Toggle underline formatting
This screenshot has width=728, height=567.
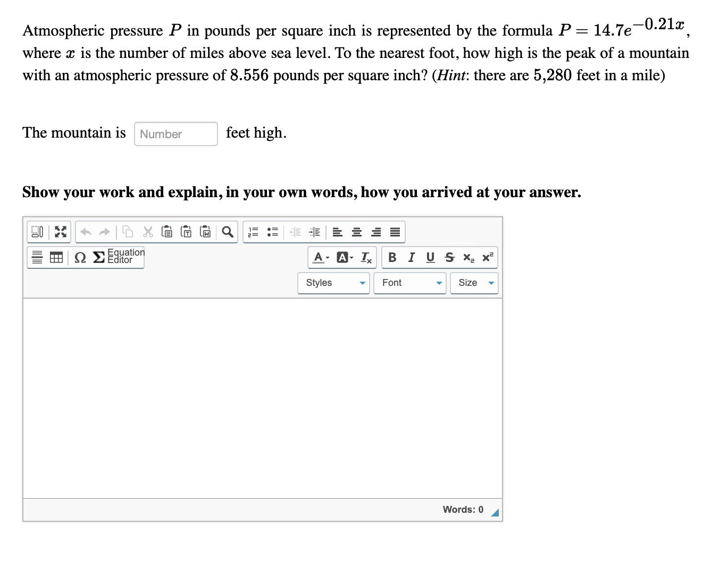pos(430,257)
